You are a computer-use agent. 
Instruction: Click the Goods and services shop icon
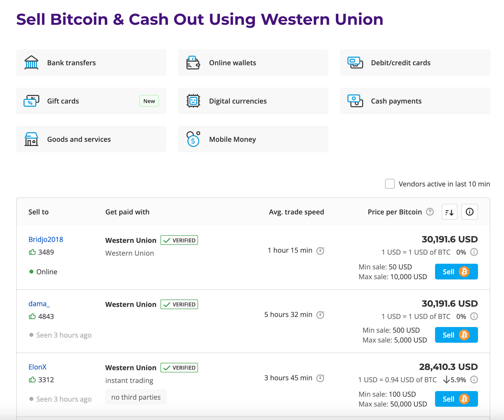[x=31, y=139]
